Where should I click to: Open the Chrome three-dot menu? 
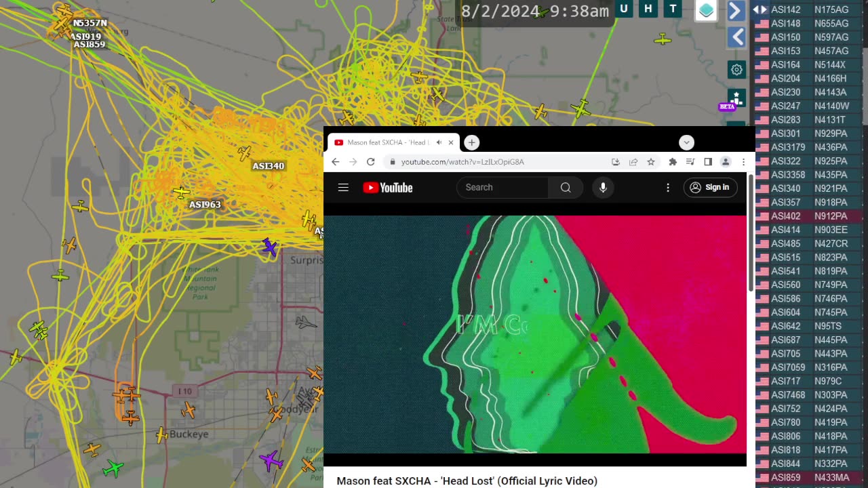point(743,162)
